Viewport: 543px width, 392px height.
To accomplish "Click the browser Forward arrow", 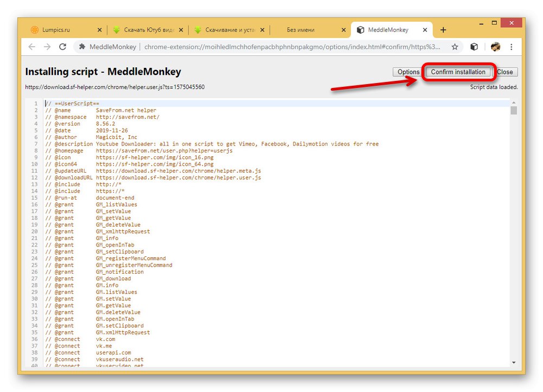I will (47, 47).
